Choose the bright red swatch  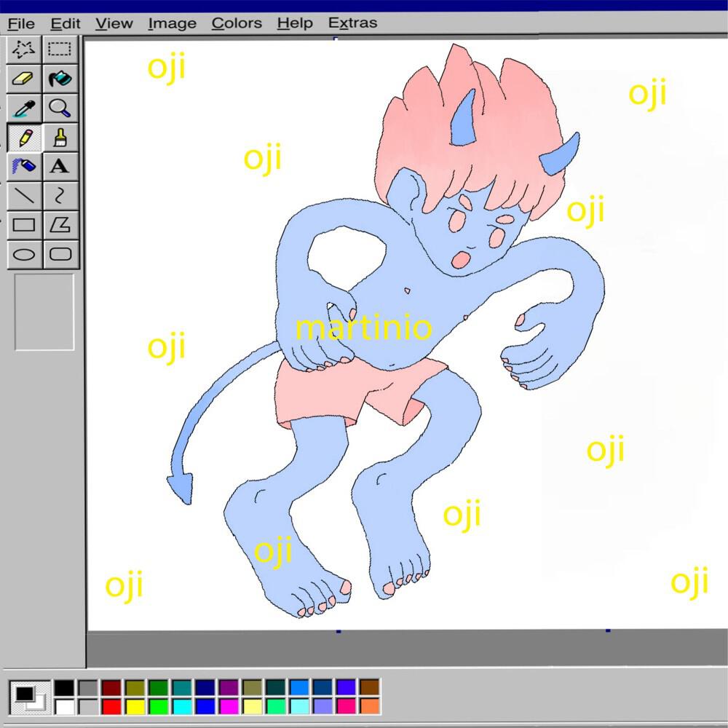(111, 707)
